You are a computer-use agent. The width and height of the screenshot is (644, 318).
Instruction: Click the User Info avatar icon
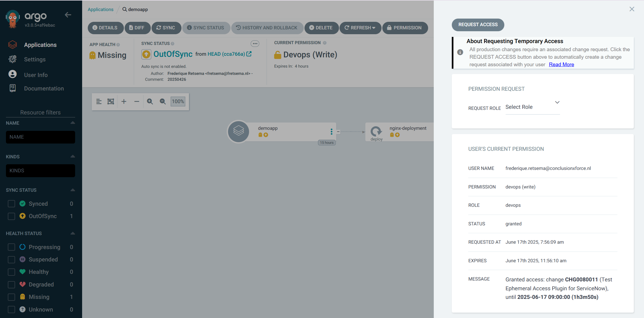tap(13, 74)
